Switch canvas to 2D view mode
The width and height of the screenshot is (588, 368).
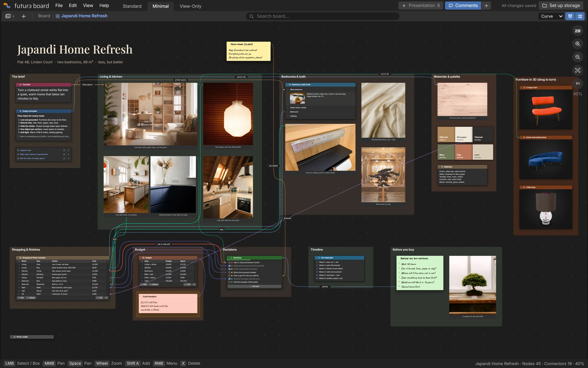[578, 31]
